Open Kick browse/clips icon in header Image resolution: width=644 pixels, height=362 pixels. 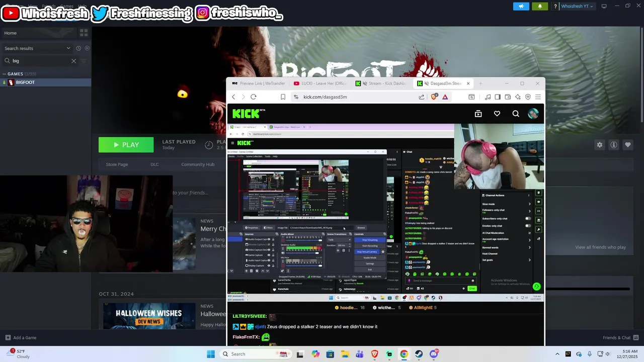point(478,114)
